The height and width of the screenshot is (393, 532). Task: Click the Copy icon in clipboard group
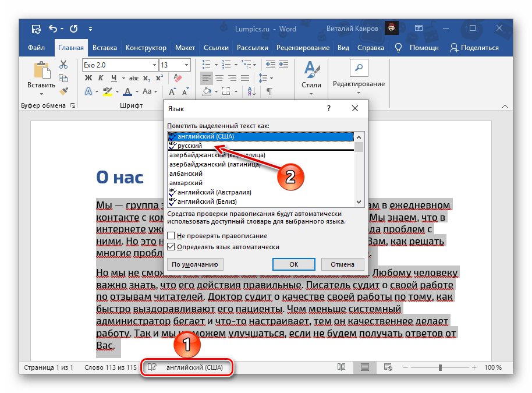coord(63,77)
